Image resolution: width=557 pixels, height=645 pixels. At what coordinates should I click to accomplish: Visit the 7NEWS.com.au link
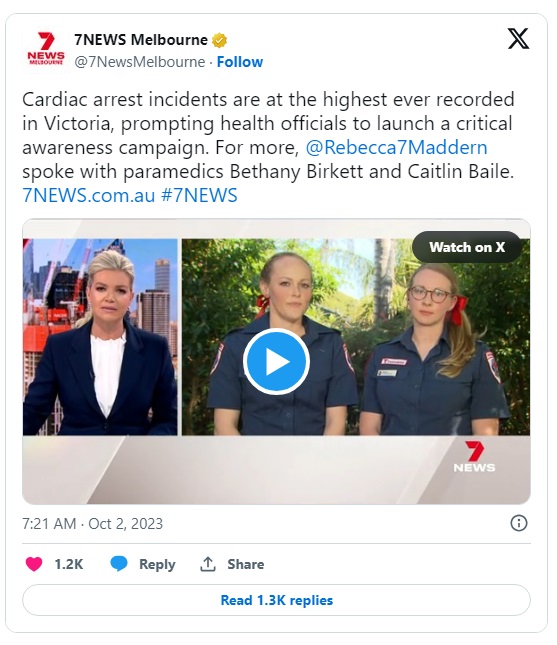click(88, 195)
